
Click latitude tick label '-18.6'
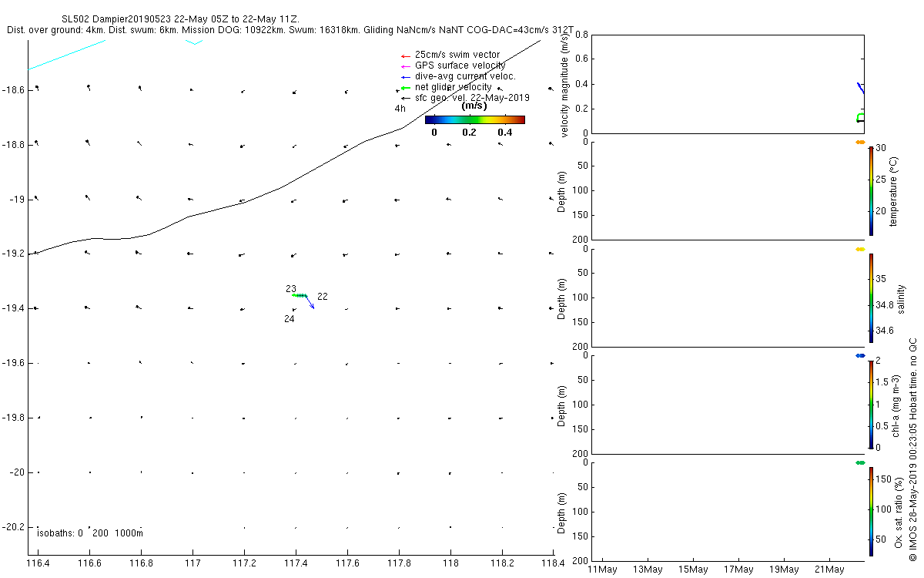pyautogui.click(x=13, y=90)
